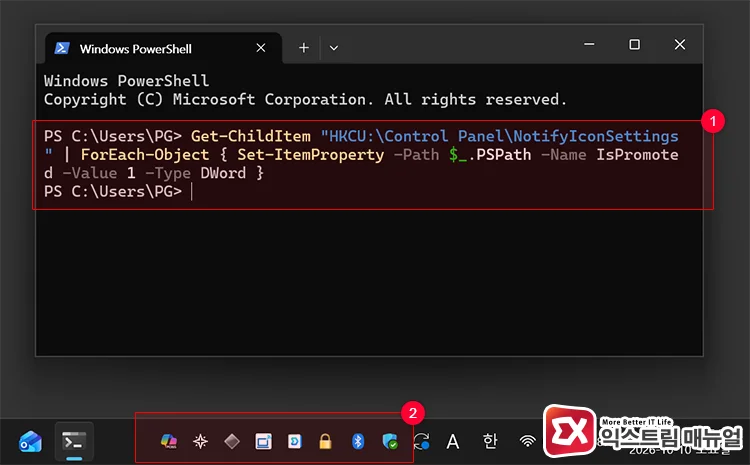Open a new terminal tab

304,48
